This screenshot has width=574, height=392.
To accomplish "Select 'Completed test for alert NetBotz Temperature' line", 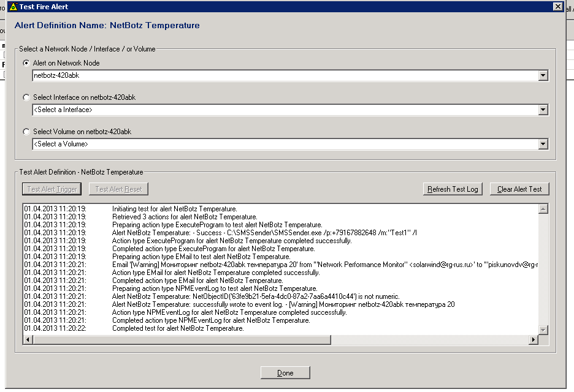I will pyautogui.click(x=178, y=328).
